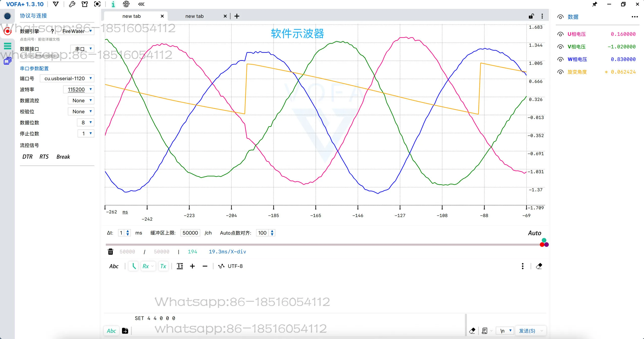Click the wrench settings icon in title bar
This screenshot has width=644, height=339.
pyautogui.click(x=72, y=4)
